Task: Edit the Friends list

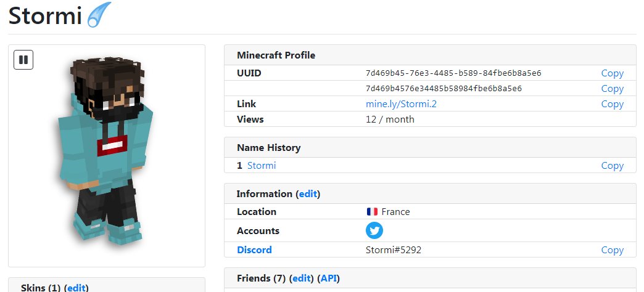Action: 301,278
